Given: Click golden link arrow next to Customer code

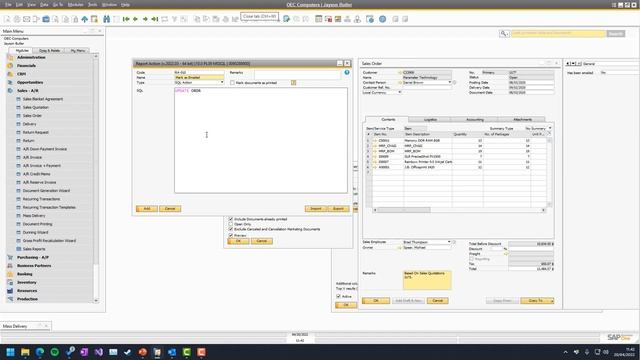Looking at the screenshot, I should 400,72.
